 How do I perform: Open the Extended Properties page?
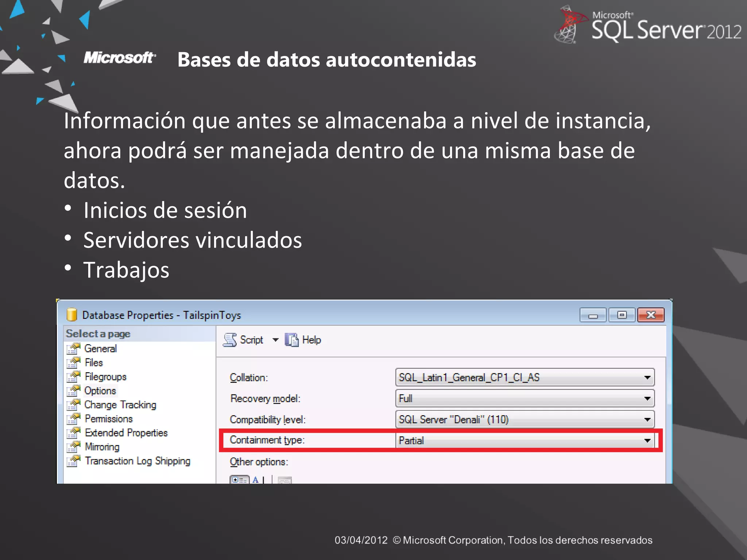click(x=126, y=433)
